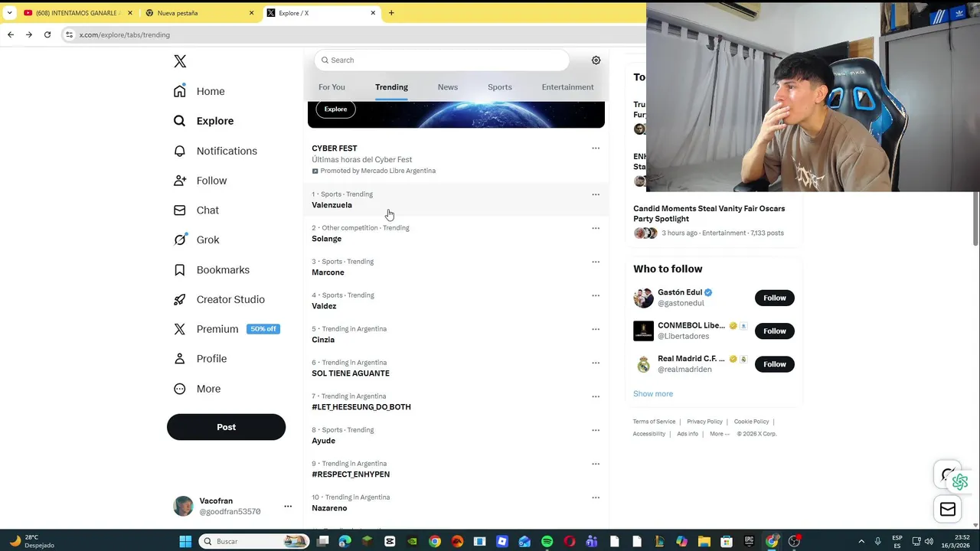Go forward in the browser
Viewport: 980px width, 551px height.
click(29, 34)
